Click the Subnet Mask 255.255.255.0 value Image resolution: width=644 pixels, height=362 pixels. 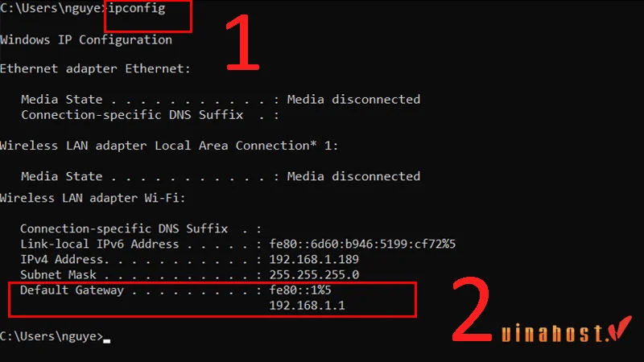[314, 274]
